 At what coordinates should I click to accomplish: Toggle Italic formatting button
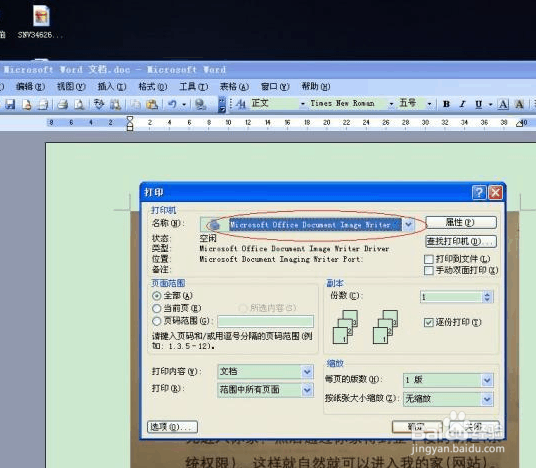pos(463,104)
